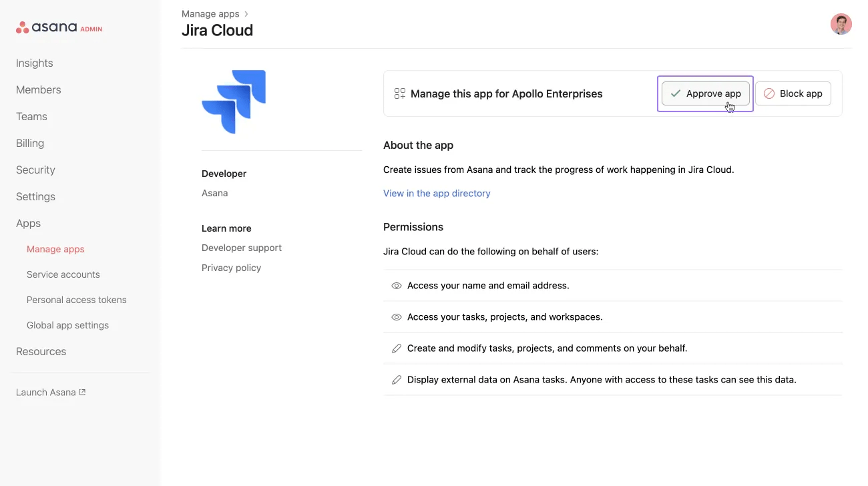Go to Security settings in sidebar
Image resolution: width=868 pixels, height=486 pixels.
(35, 170)
